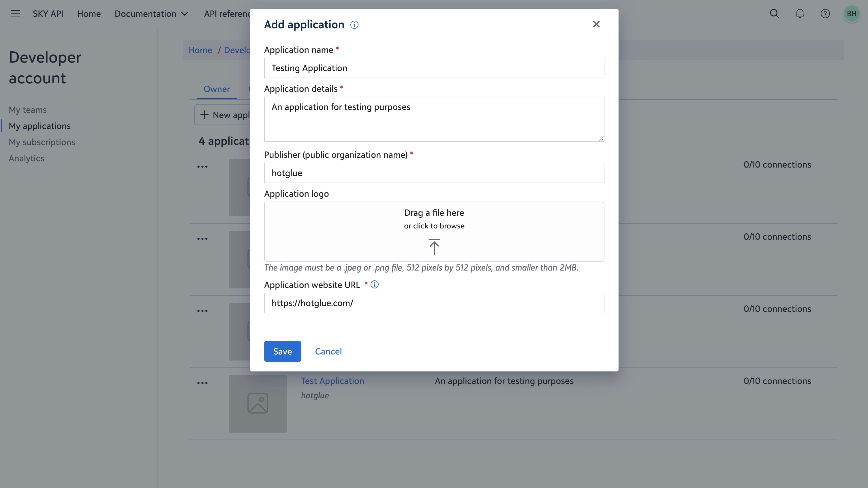
Task: Click the info icon beside Add application
Action: 354,25
